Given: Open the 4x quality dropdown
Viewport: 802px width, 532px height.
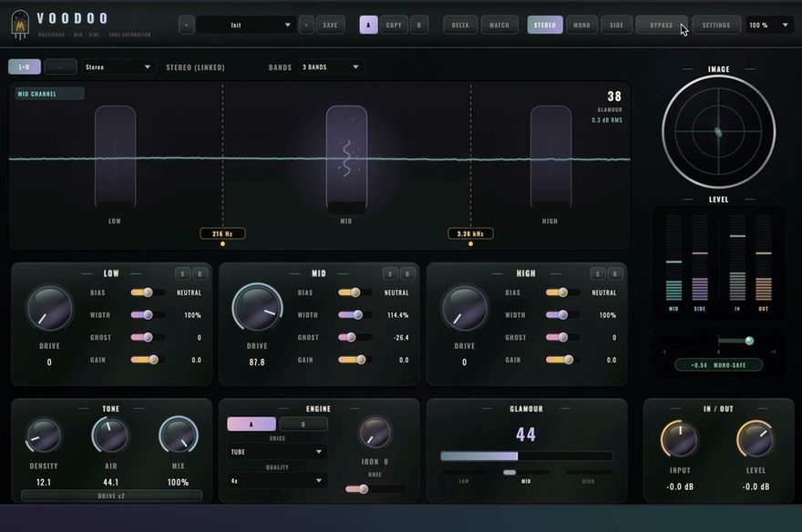Looking at the screenshot, I should point(277,481).
